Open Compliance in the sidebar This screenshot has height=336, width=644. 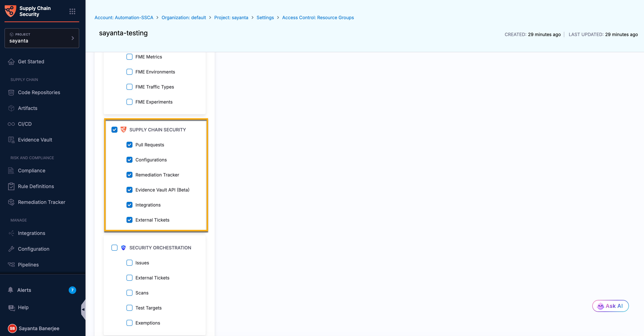pyautogui.click(x=32, y=170)
